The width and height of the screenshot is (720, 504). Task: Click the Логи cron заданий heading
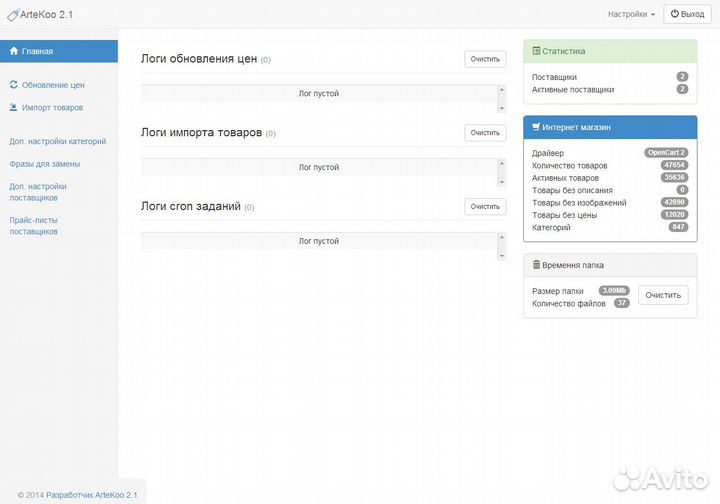[x=191, y=207]
